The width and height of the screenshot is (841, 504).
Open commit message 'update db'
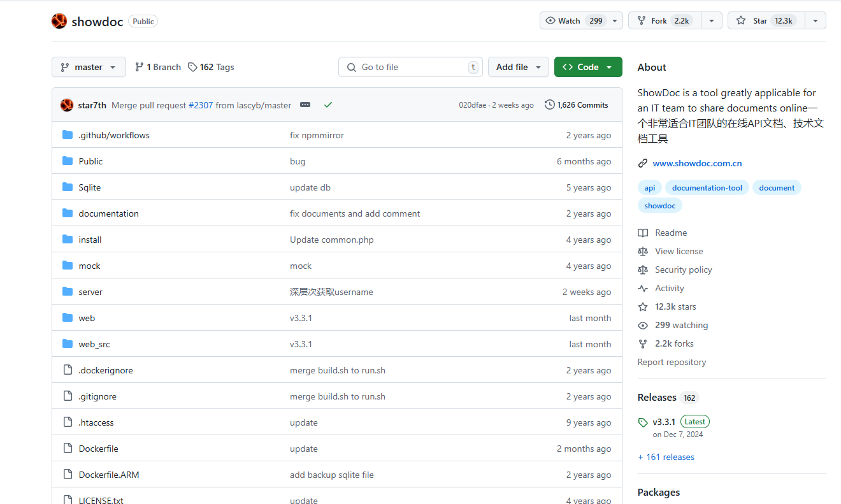click(x=310, y=187)
